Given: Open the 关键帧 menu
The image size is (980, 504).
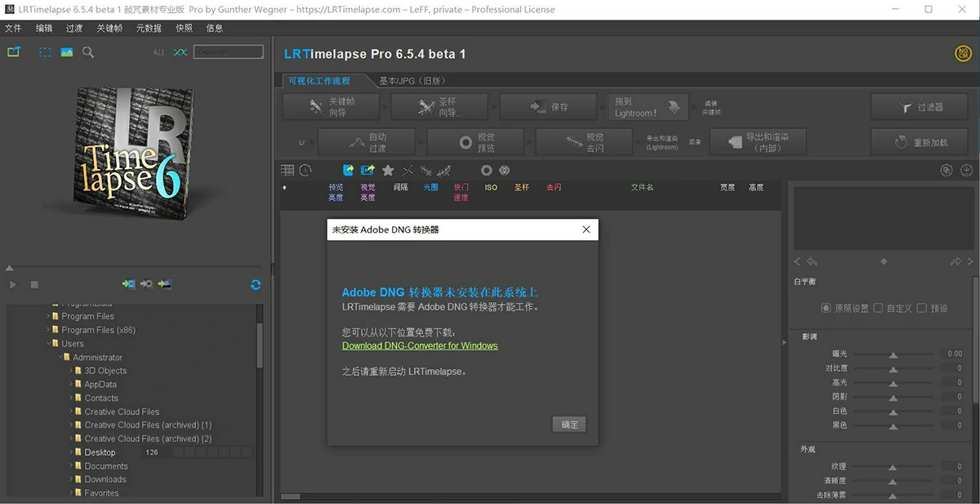Looking at the screenshot, I should (109, 28).
